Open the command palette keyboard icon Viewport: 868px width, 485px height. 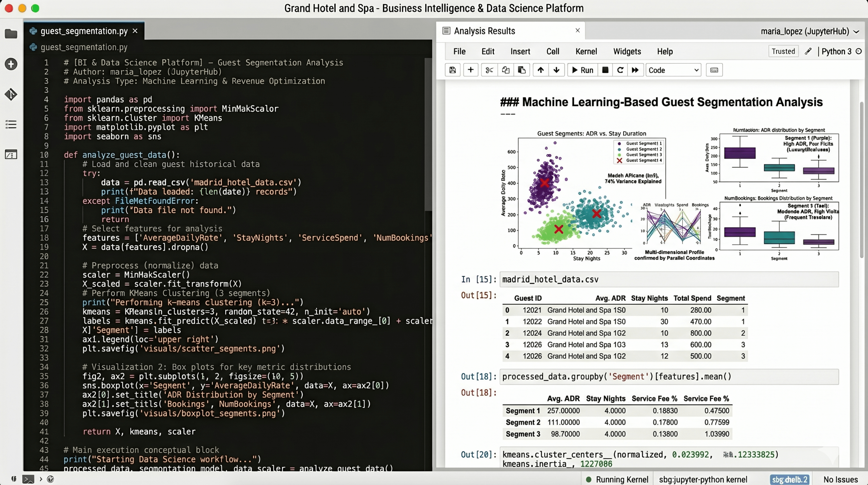click(x=714, y=70)
